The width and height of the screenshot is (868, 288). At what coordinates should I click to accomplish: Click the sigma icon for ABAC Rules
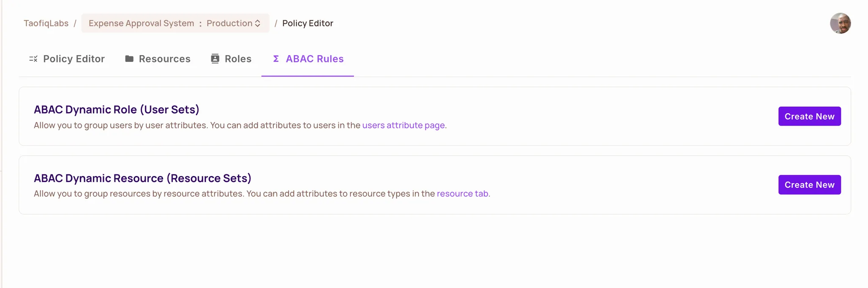pyautogui.click(x=276, y=59)
